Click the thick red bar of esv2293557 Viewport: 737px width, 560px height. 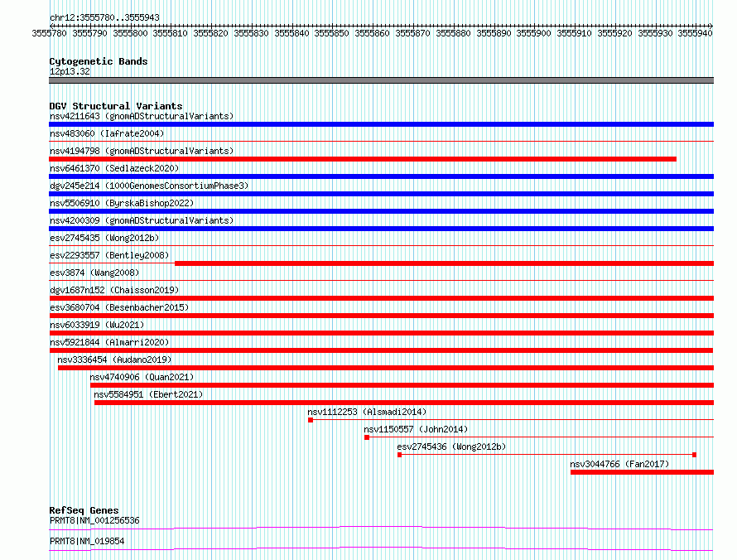[444, 263]
